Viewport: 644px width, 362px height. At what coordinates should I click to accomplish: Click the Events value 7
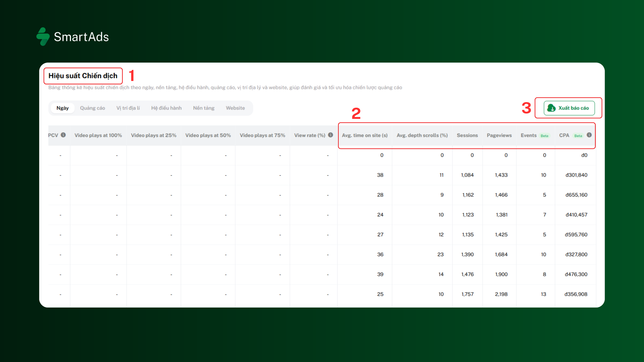pyautogui.click(x=545, y=215)
